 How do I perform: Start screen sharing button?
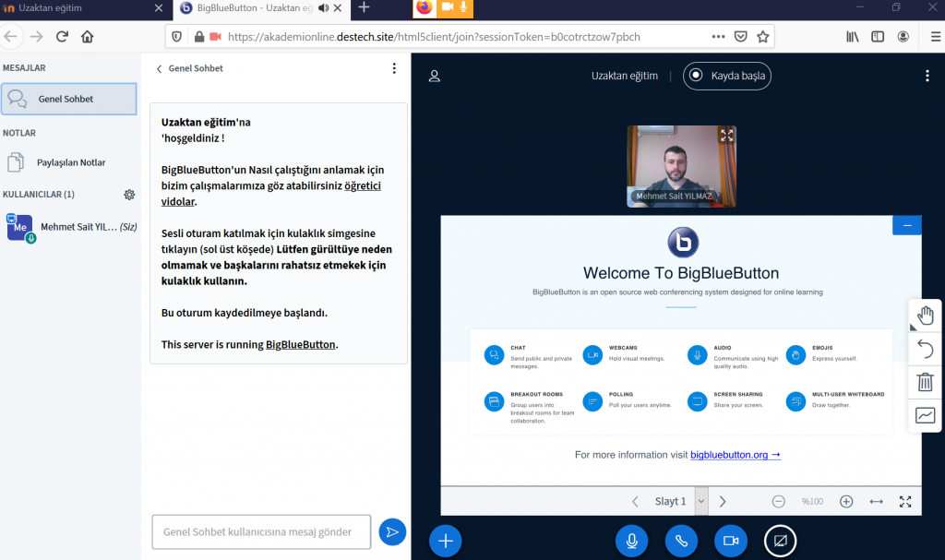point(780,541)
